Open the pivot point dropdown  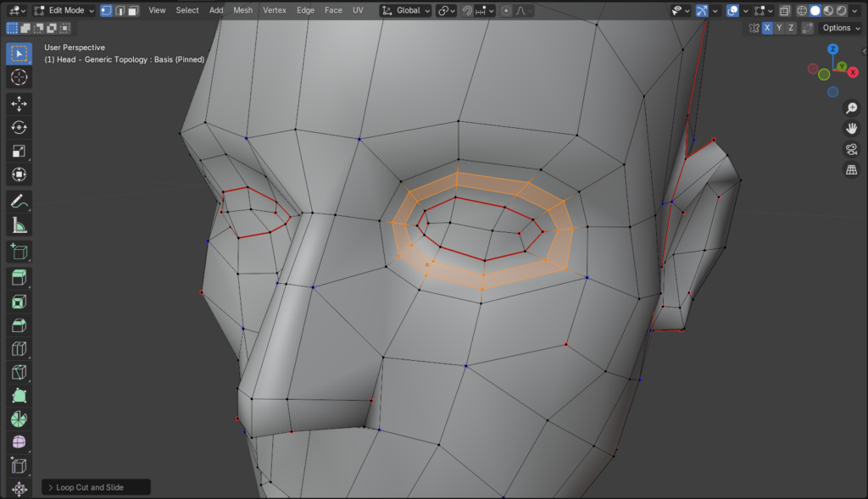[x=446, y=10]
